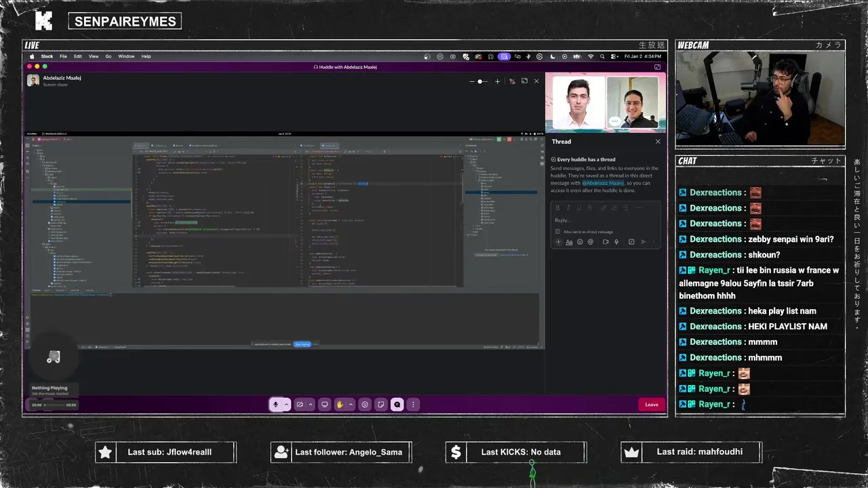The height and width of the screenshot is (488, 868).
Task: Zoom in the shared screen
Action: point(497,81)
